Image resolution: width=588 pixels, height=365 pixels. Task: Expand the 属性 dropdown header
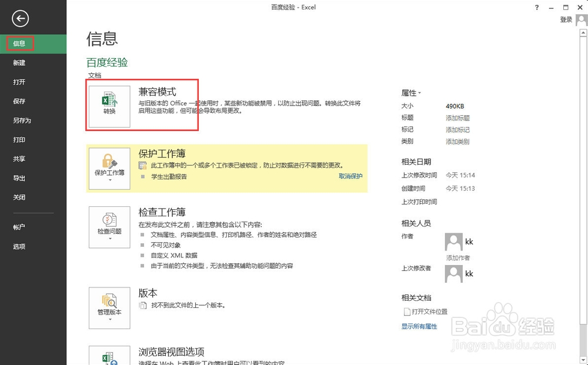tap(411, 93)
